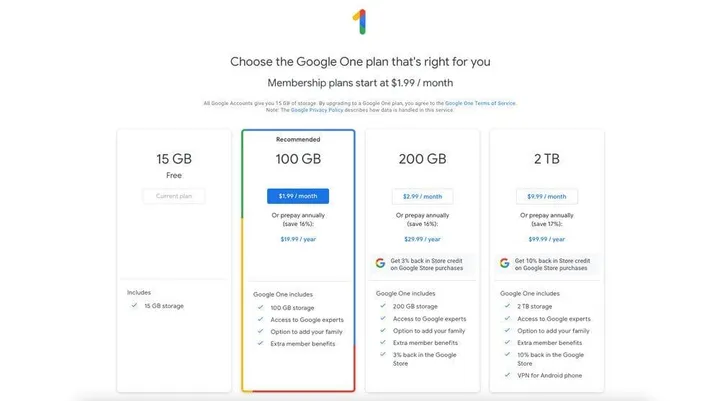The width and height of the screenshot is (720, 401).
Task: Click checkmark beside VPN for Android phone
Action: click(x=507, y=375)
